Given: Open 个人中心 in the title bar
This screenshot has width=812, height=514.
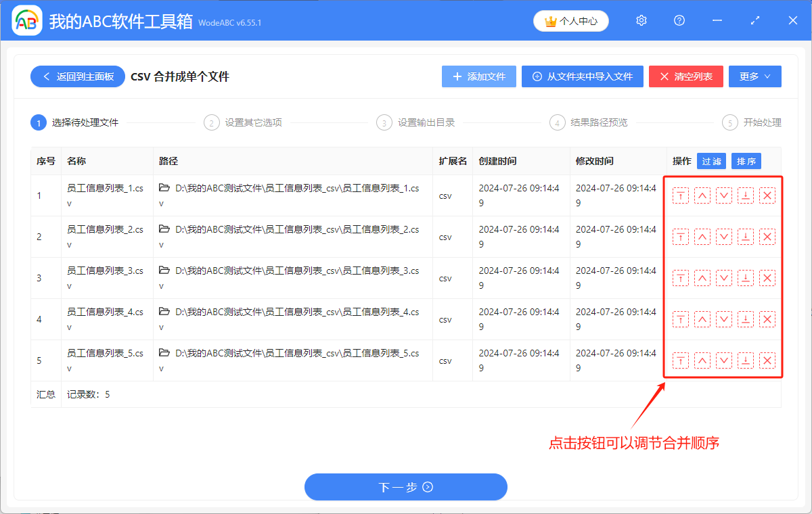Looking at the screenshot, I should [x=570, y=20].
